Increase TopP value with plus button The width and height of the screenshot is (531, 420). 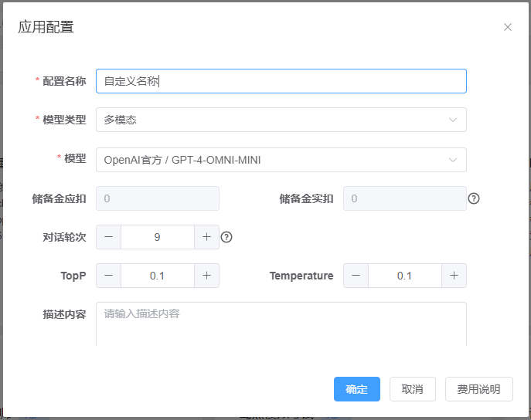coord(206,276)
